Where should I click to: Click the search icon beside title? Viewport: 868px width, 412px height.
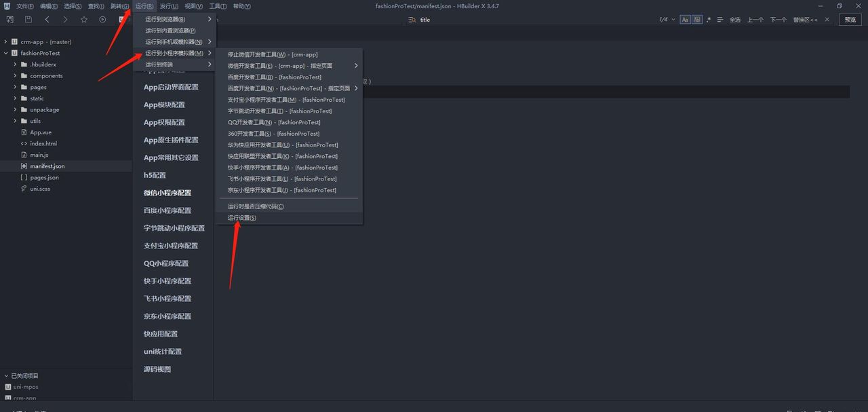[412, 20]
